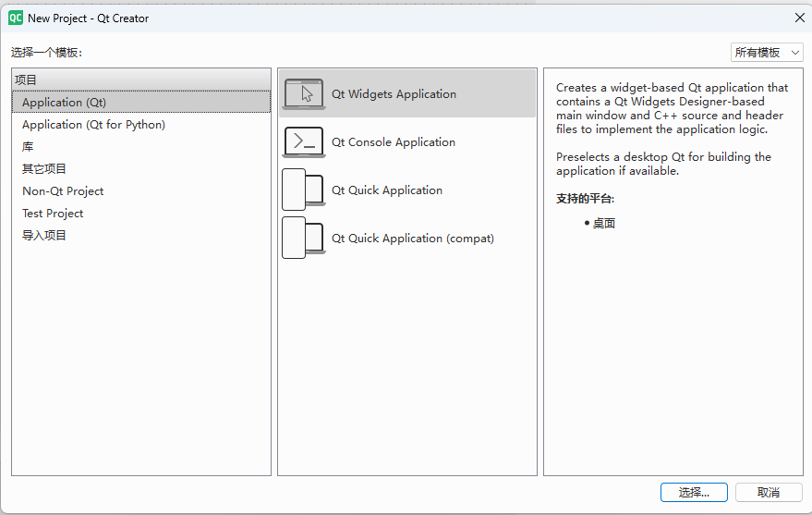Select Application (Qt) project category
Viewport: 812px width, 515px height.
coord(141,102)
